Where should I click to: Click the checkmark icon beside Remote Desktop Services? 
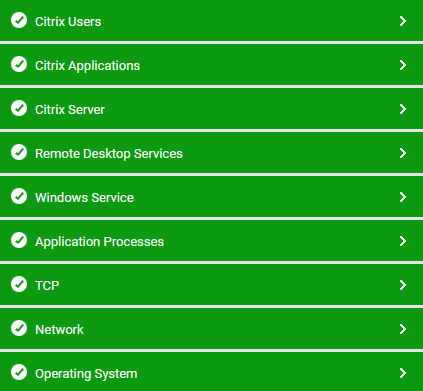coord(19,152)
